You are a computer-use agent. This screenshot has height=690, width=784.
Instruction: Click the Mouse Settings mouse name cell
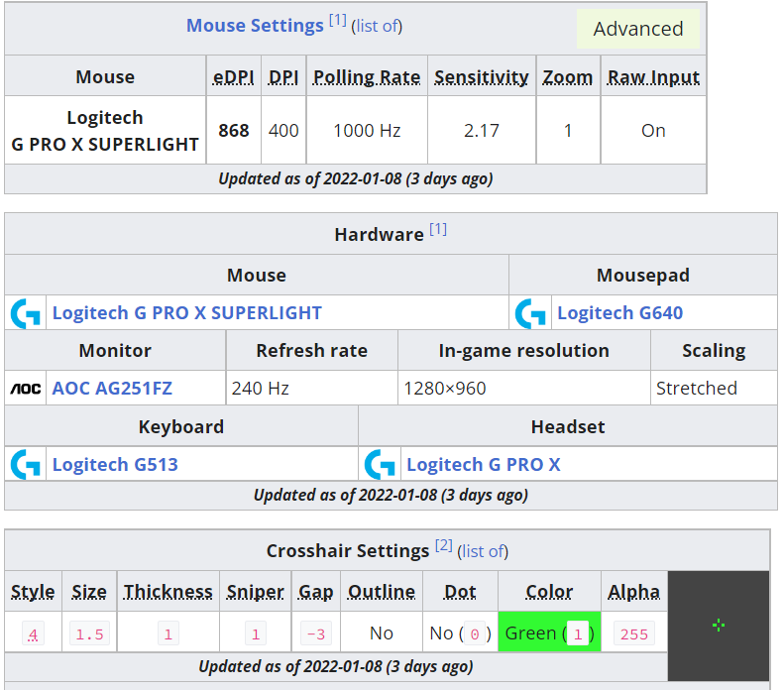click(x=105, y=131)
